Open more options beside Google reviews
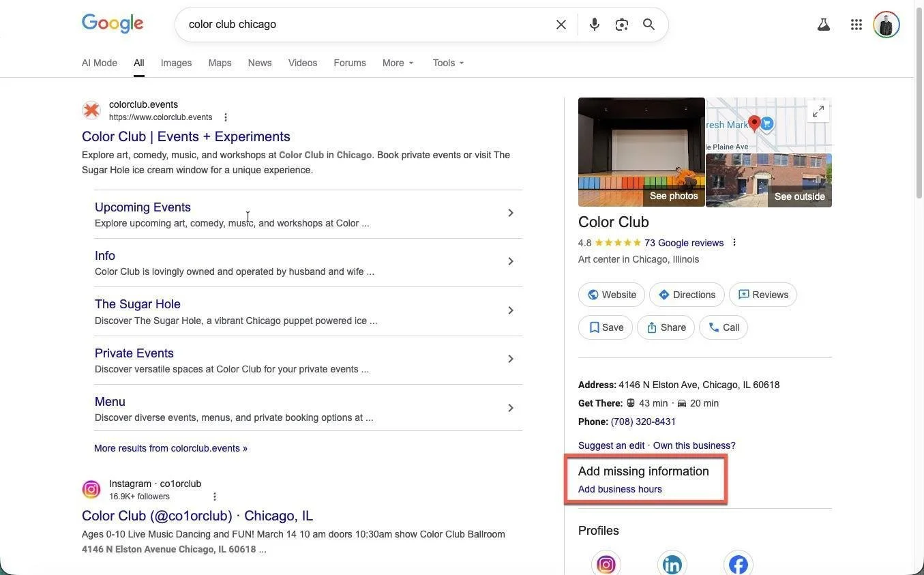The height and width of the screenshot is (575, 924). [x=734, y=242]
